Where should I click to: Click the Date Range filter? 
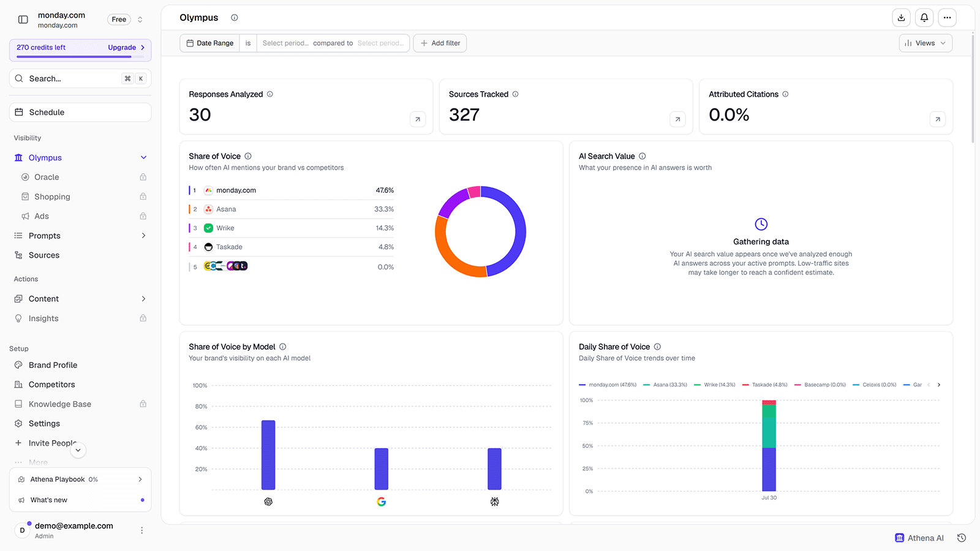click(209, 43)
